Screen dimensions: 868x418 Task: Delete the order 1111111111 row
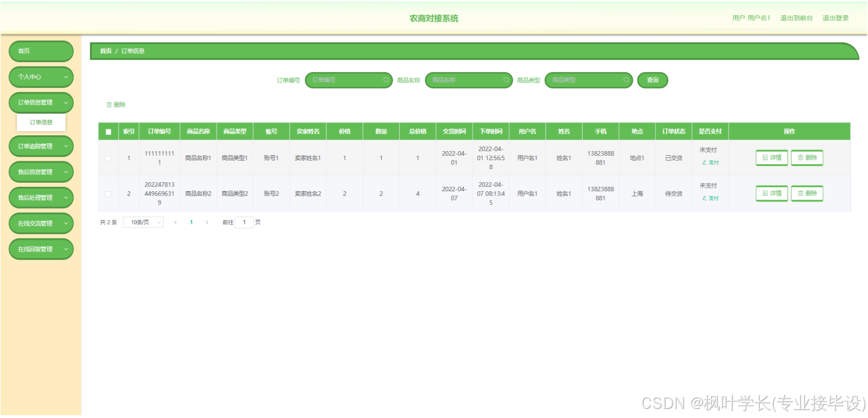(x=807, y=158)
